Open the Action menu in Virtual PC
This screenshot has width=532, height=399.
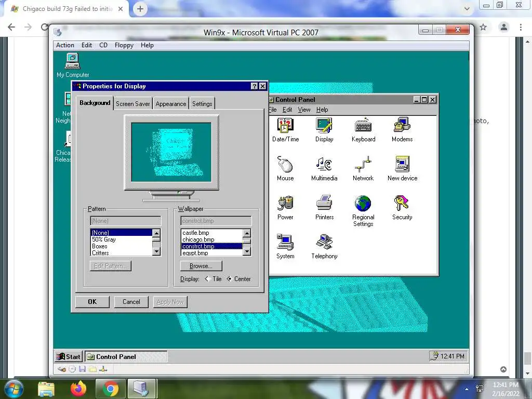[x=65, y=45]
